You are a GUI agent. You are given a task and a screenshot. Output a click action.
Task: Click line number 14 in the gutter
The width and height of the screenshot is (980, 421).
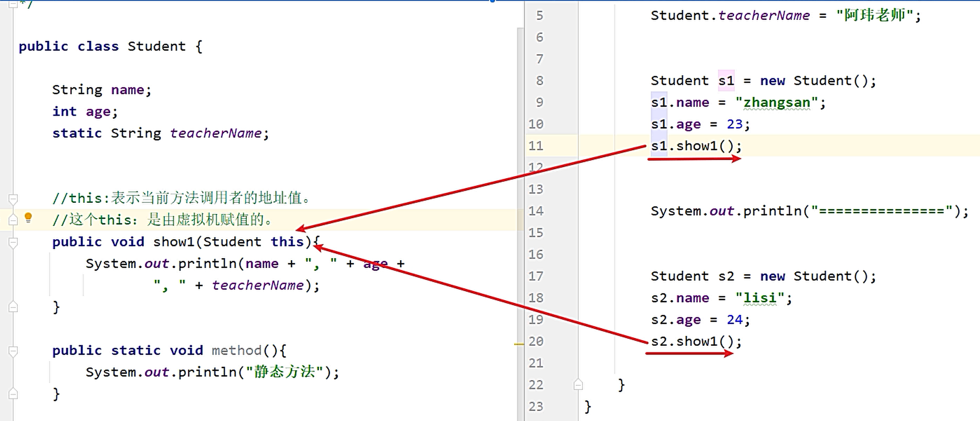point(536,211)
